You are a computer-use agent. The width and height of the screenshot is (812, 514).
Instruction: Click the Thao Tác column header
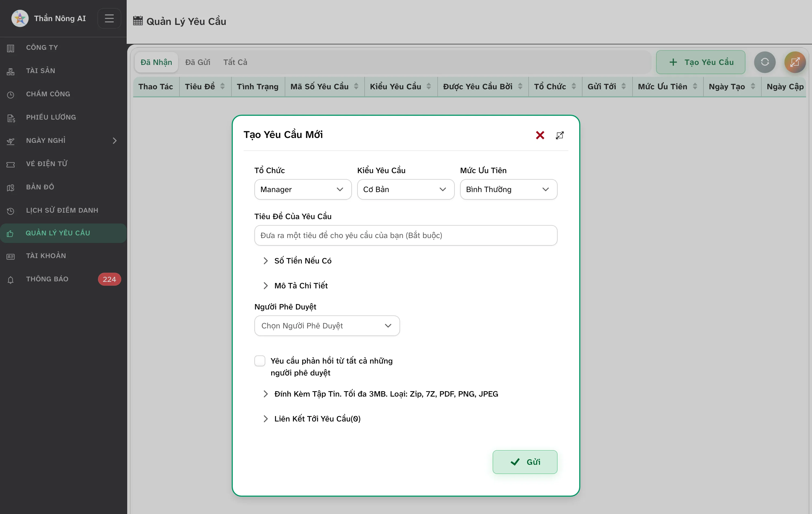pos(156,87)
